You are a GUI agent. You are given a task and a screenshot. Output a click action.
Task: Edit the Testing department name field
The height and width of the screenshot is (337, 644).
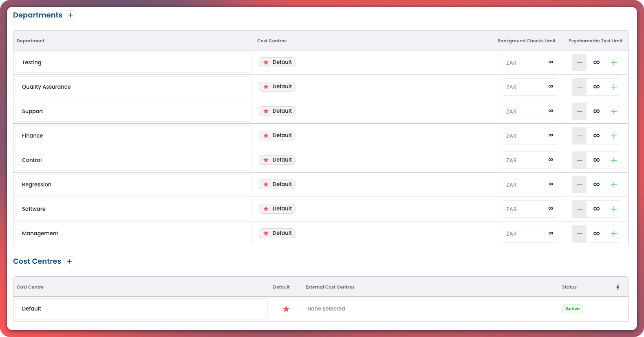point(133,63)
